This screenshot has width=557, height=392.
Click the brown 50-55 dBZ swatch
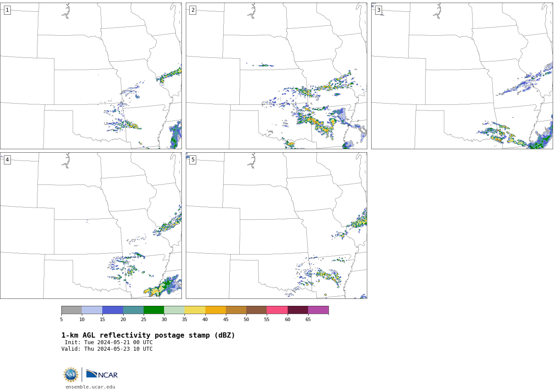257,310
